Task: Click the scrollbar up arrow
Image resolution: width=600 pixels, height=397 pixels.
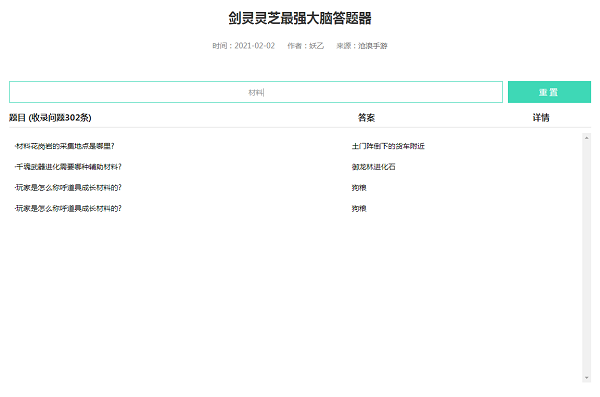Action: [x=586, y=138]
